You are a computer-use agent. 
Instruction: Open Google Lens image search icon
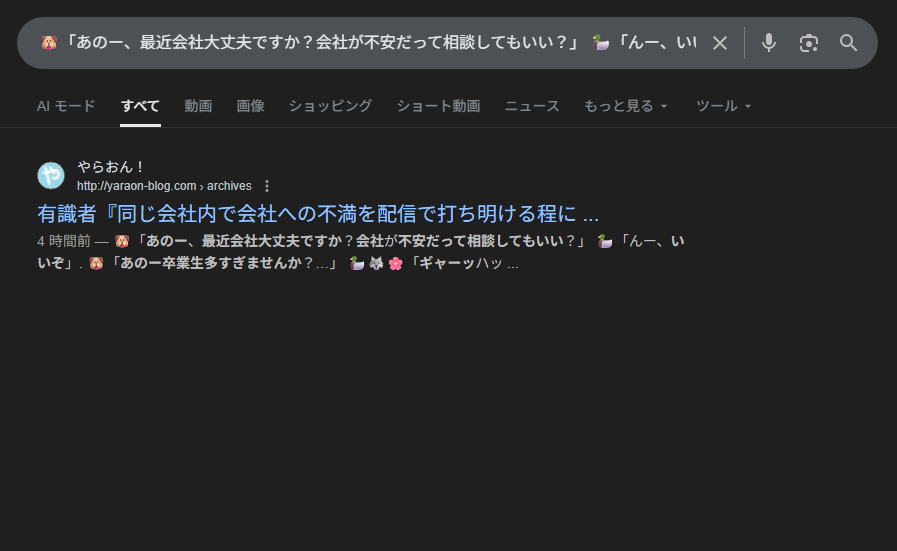pyautogui.click(x=808, y=43)
